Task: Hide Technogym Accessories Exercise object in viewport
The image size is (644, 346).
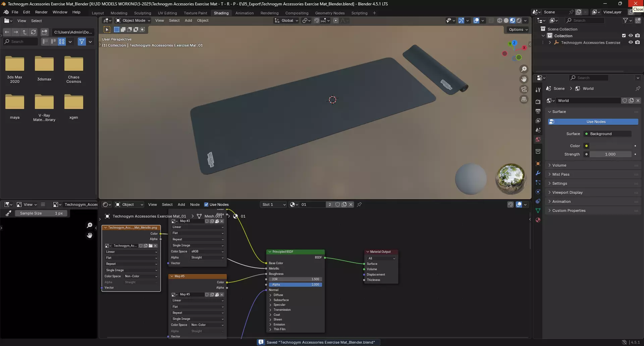Action: click(x=631, y=42)
